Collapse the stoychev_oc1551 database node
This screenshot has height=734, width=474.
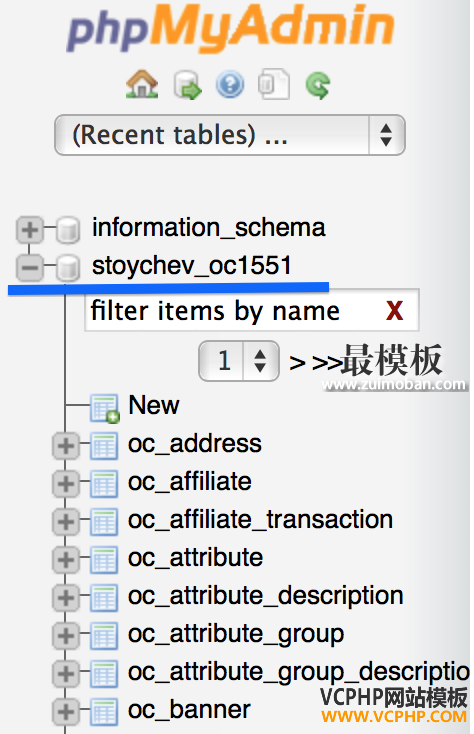click(x=29, y=268)
